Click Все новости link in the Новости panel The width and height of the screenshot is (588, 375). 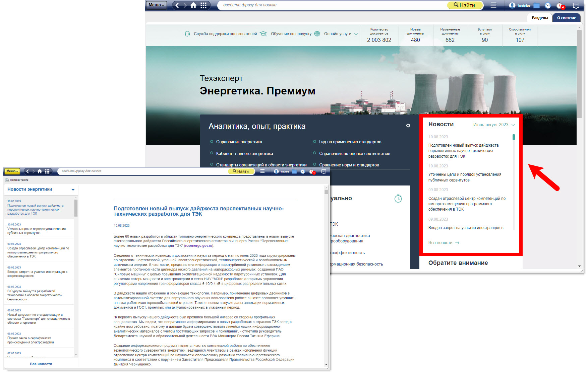pos(444,243)
